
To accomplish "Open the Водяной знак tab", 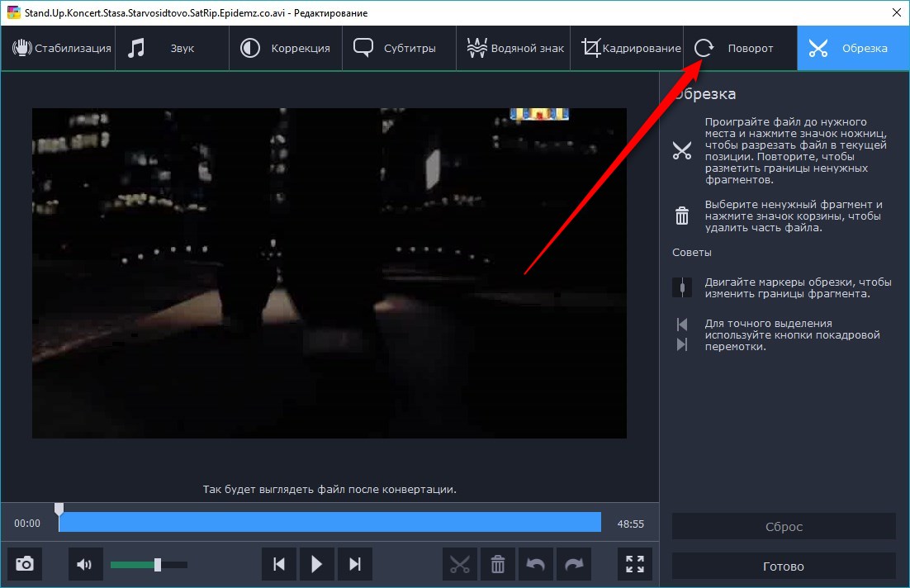I will point(514,48).
